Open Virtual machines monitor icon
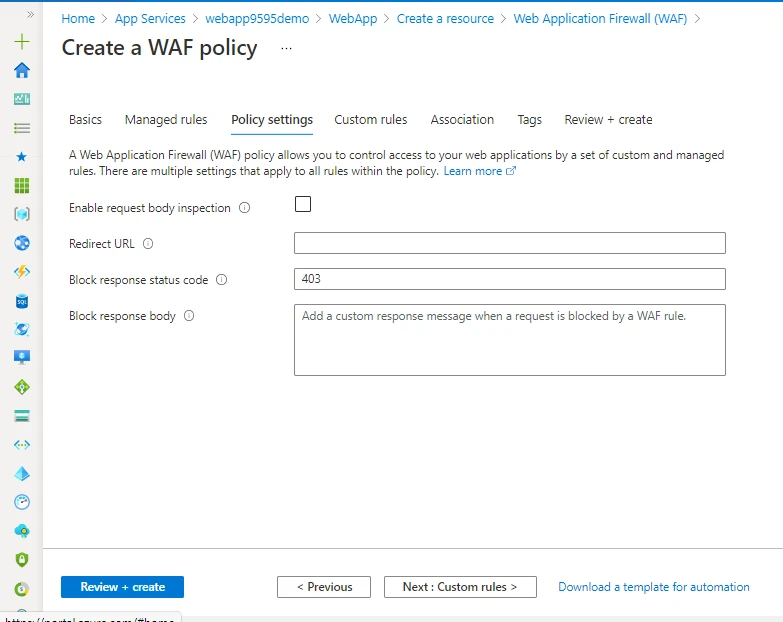Viewport: 783px width, 622px height. [22, 358]
